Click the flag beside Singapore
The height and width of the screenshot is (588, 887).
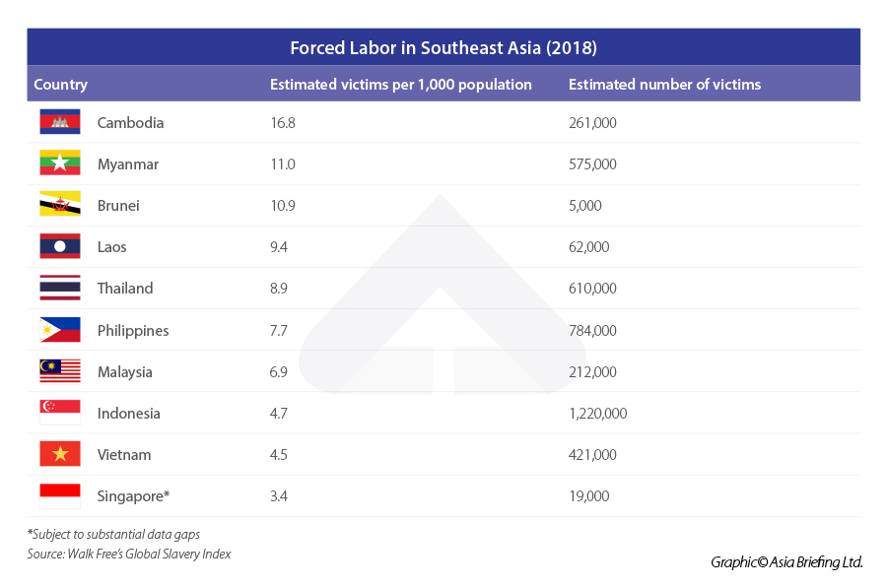click(60, 495)
